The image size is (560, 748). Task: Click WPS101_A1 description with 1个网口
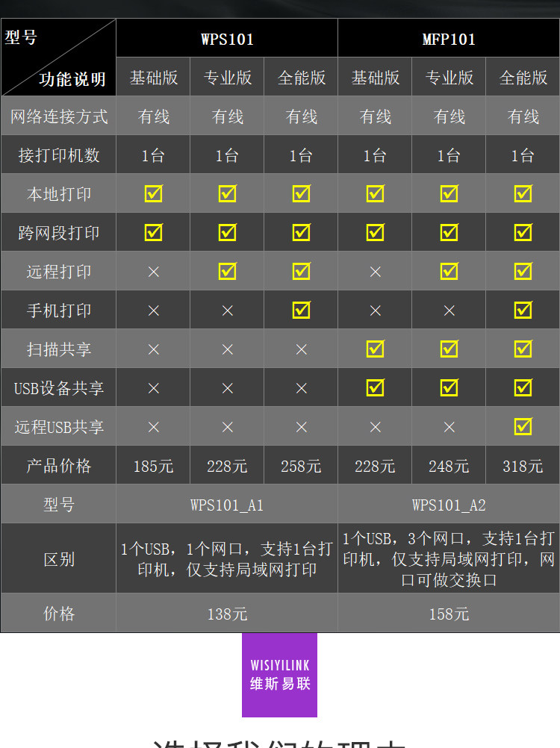tap(227, 559)
